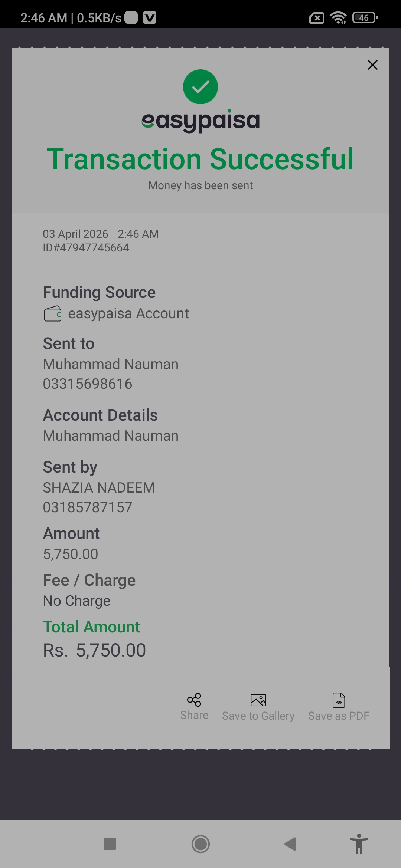Tap the Save as PDF icon
The height and width of the screenshot is (868, 401).
(339, 700)
